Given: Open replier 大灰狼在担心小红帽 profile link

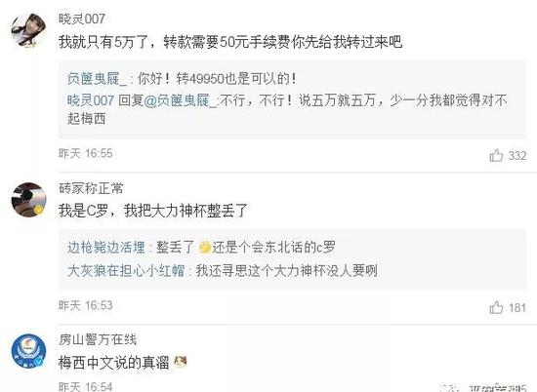Looking at the screenshot, I should (x=126, y=270).
